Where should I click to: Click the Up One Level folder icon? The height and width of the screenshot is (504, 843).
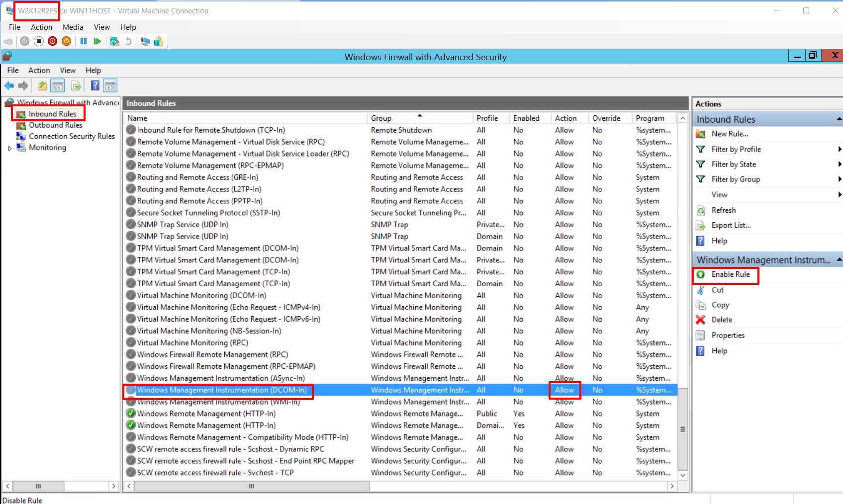(43, 85)
